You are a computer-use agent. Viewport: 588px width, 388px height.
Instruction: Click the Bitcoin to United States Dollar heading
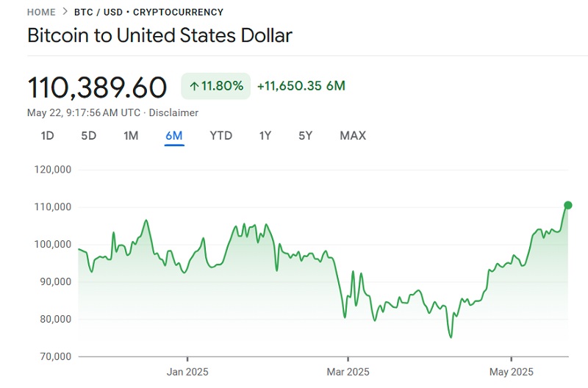tap(159, 35)
